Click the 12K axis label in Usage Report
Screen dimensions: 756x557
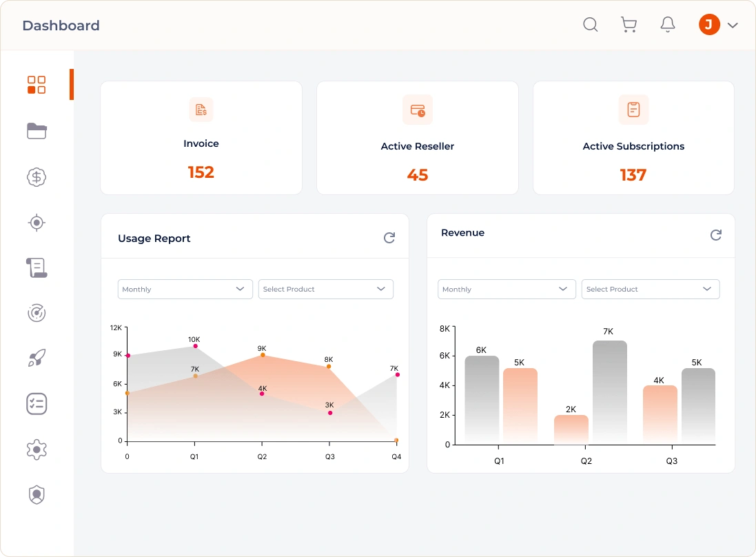click(116, 328)
